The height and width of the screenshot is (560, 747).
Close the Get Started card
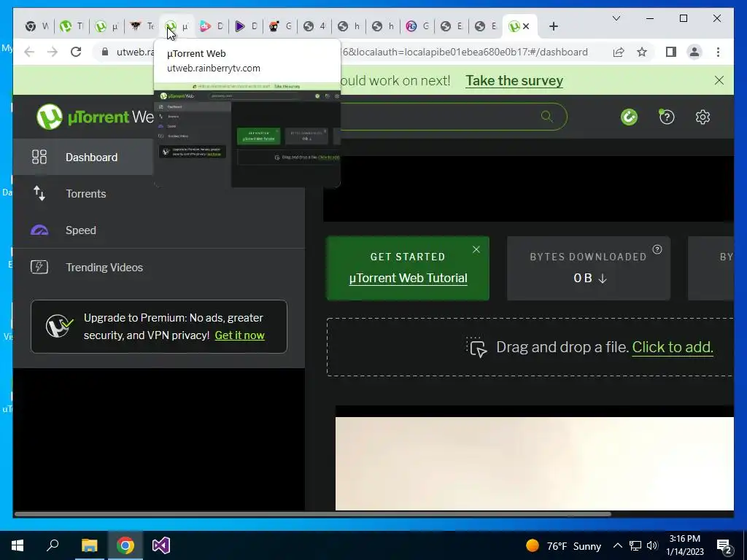476,249
